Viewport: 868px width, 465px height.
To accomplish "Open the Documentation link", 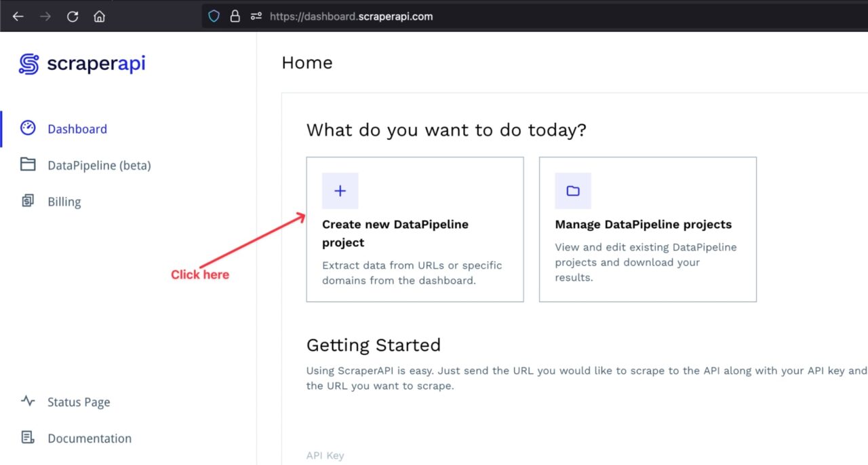I will pyautogui.click(x=90, y=439).
